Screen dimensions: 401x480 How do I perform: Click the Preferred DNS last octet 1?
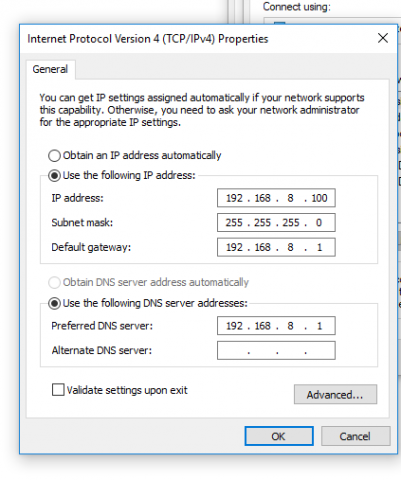pos(319,326)
